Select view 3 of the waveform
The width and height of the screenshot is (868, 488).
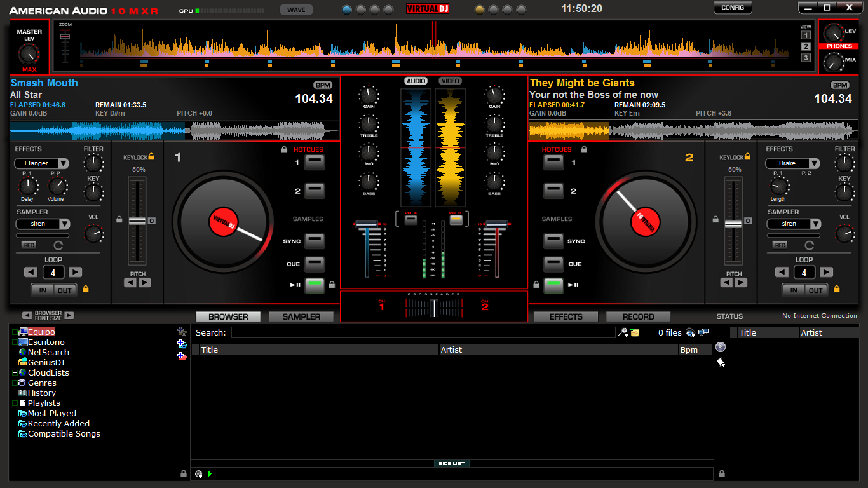pyautogui.click(x=806, y=58)
